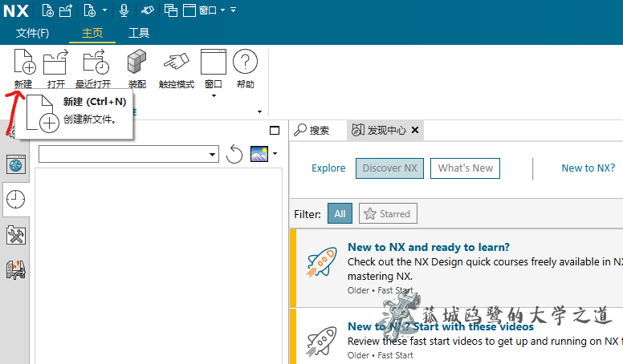Image resolution: width=623 pixels, height=364 pixels.
Task: Select the Discover NX button
Action: 389,168
